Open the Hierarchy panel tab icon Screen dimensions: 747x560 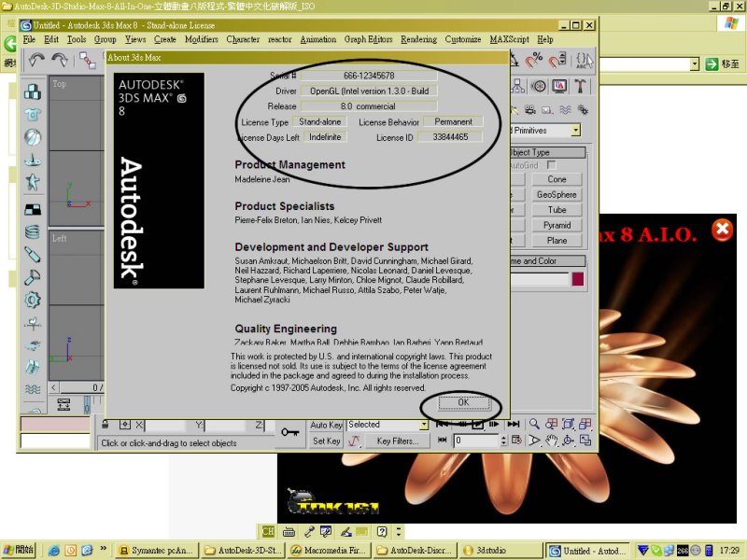(518, 86)
